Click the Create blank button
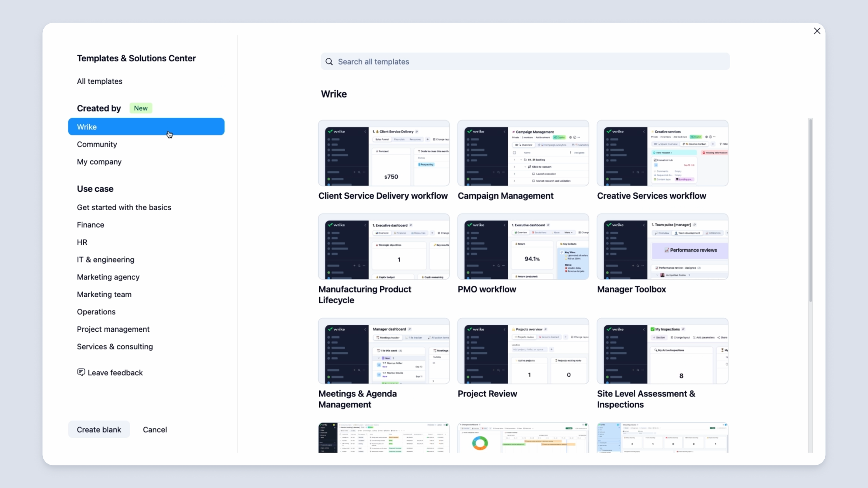Image resolution: width=868 pixels, height=488 pixels. click(99, 429)
